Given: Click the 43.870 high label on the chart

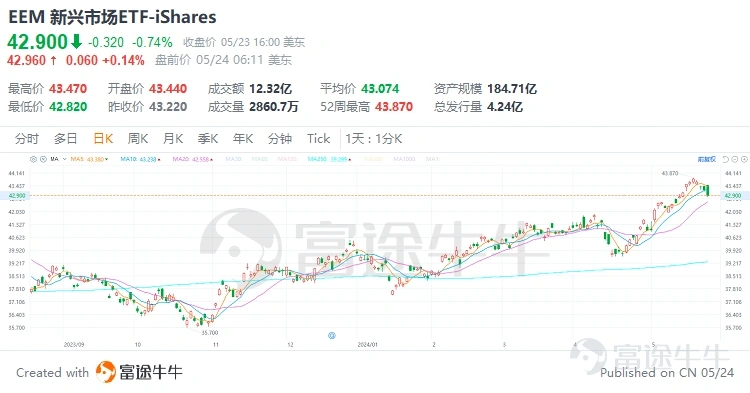Looking at the screenshot, I should [x=670, y=173].
